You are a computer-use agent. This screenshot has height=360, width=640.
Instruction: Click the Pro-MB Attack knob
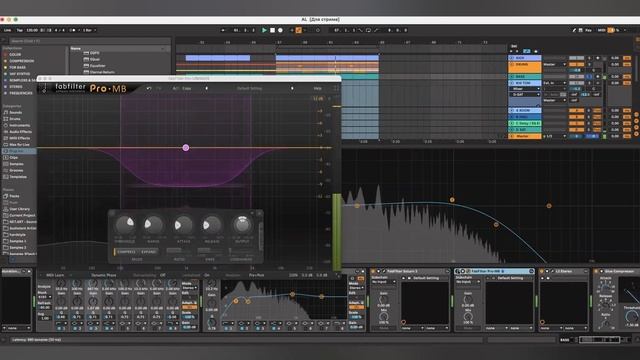(183, 225)
